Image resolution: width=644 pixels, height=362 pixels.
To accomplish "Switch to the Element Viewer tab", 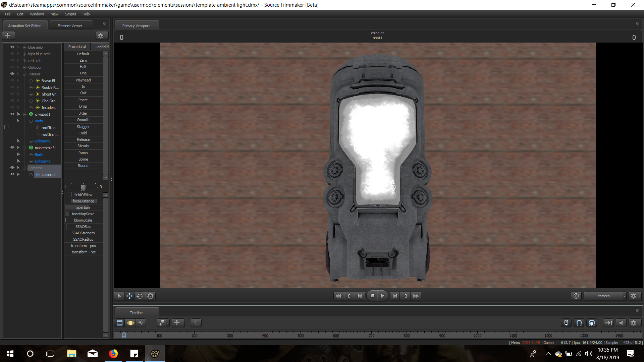I will coord(70,26).
